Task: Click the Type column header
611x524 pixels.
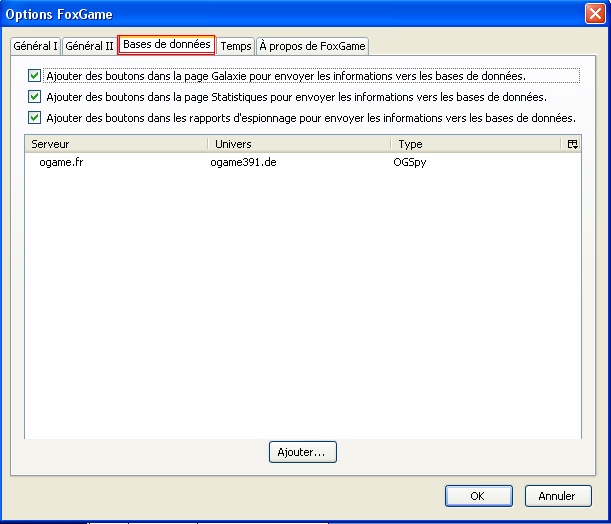Action: point(475,144)
